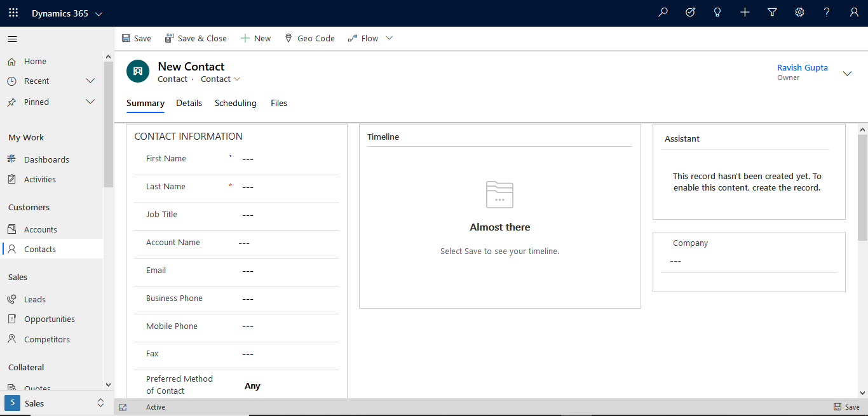Open quick create with the plus icon
Viewport: 868px width, 416px height.
[x=744, y=13]
